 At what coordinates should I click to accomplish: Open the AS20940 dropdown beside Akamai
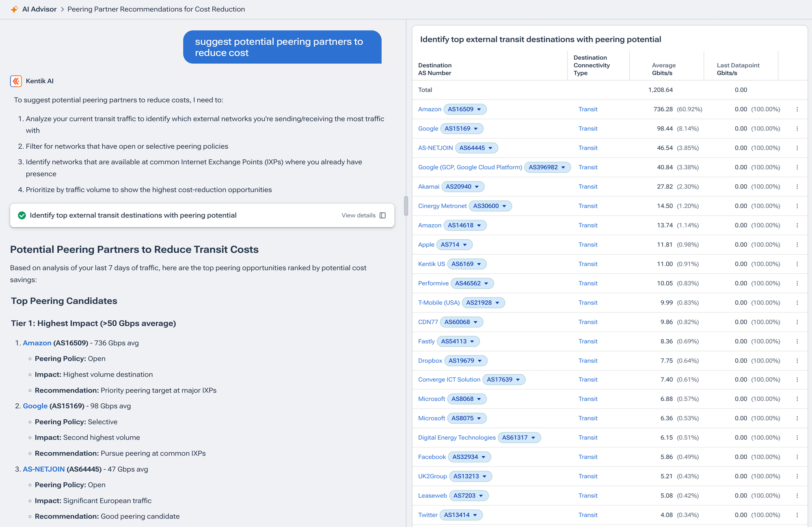pyautogui.click(x=463, y=187)
